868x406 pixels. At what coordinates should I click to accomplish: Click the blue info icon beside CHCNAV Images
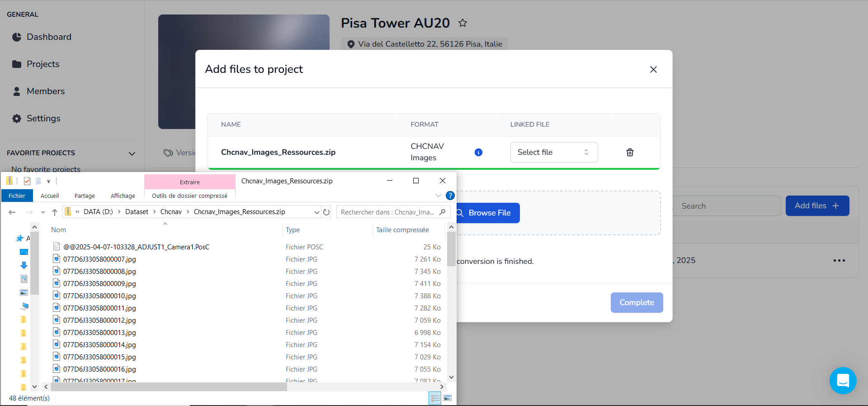(478, 153)
